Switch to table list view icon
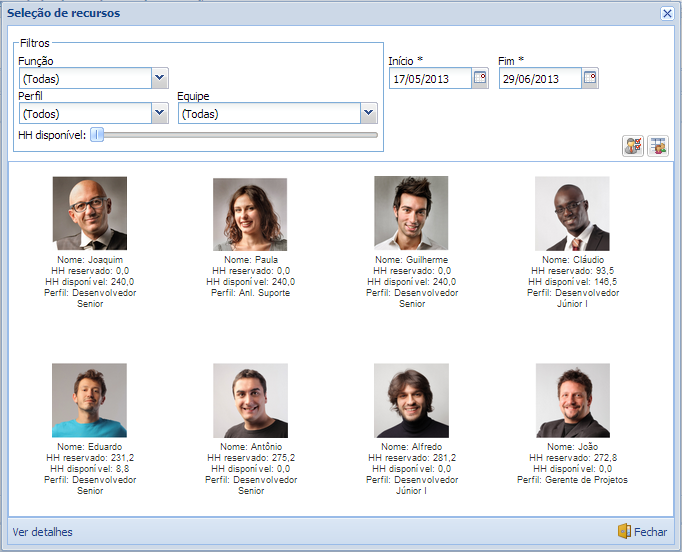 [x=657, y=146]
